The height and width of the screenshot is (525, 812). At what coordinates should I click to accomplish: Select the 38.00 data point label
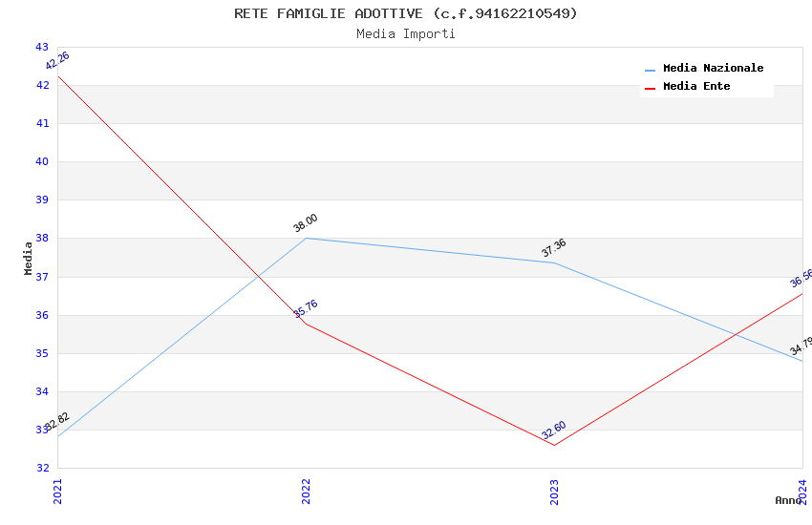tap(306, 223)
